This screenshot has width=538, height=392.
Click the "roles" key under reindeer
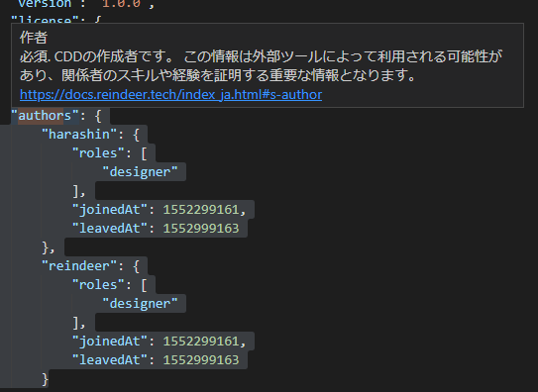[x=98, y=285]
